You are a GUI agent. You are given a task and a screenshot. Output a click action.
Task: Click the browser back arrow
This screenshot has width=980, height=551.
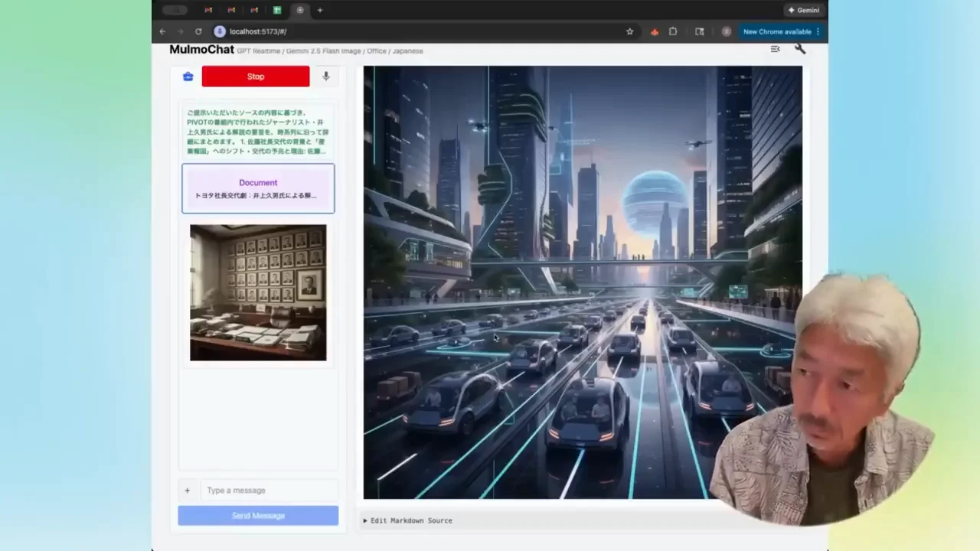(x=162, y=31)
